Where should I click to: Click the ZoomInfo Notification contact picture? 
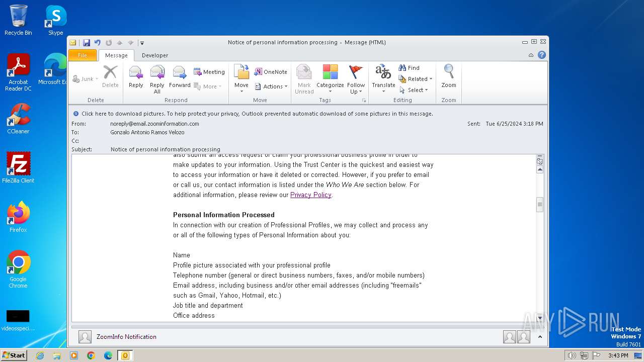tap(85, 337)
